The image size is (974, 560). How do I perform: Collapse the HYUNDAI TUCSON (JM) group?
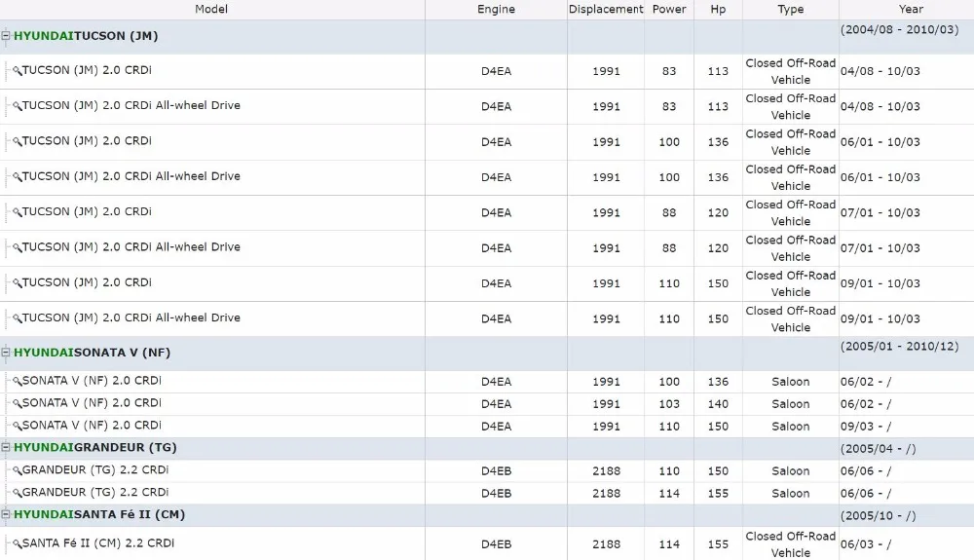click(x=6, y=36)
